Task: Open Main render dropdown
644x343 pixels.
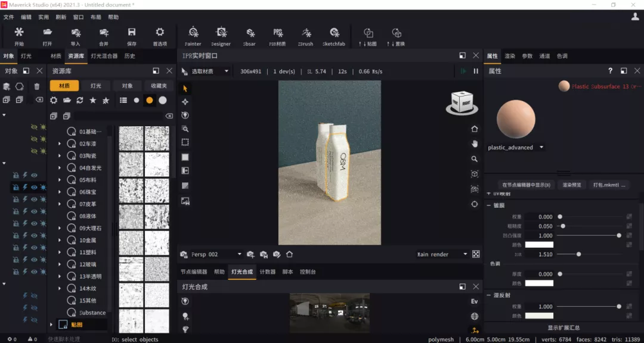Action: coord(442,254)
